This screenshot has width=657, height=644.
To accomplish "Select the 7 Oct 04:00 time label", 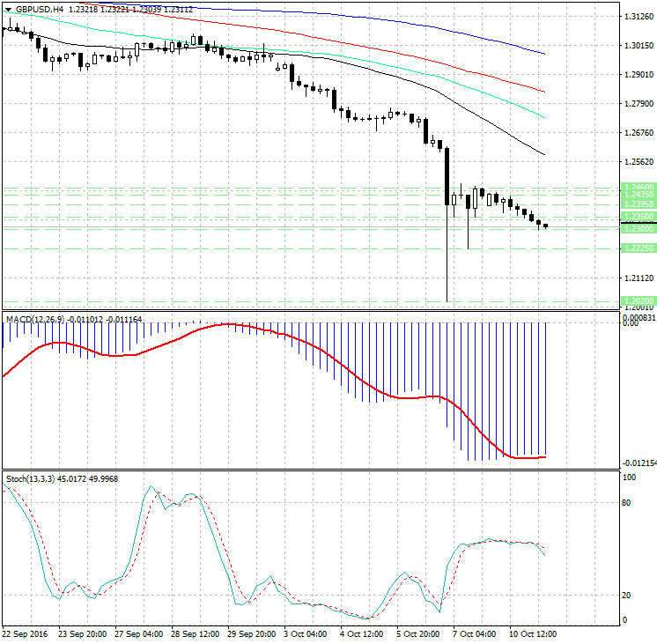I will click(x=475, y=633).
